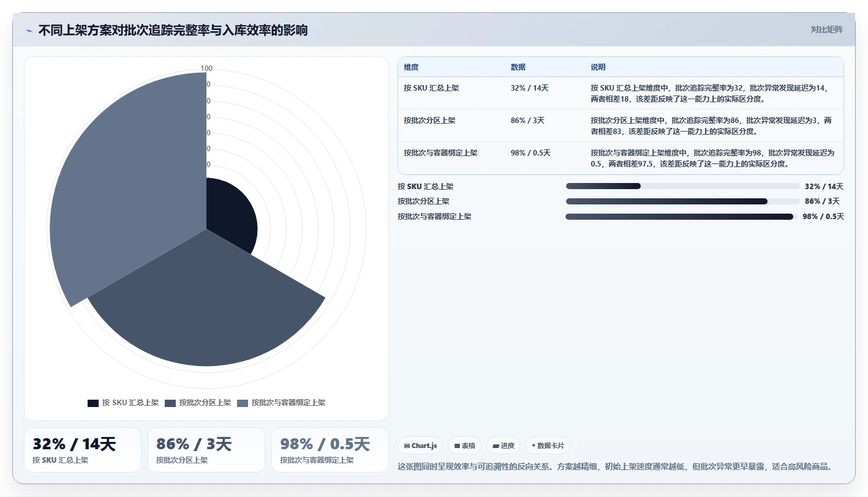The width and height of the screenshot is (868, 497).
Task: Click progress row label 按批次与容器绑定上架
Action: [x=434, y=217]
